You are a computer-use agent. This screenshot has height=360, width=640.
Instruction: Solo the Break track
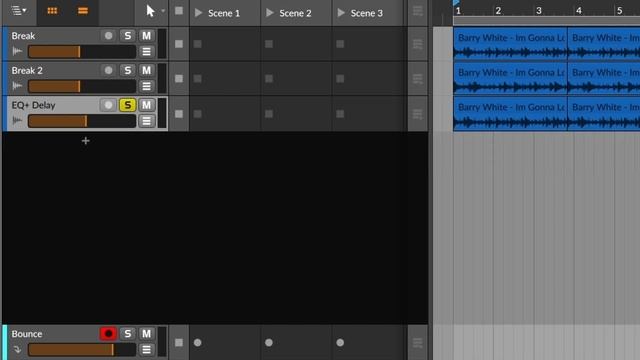pos(127,36)
